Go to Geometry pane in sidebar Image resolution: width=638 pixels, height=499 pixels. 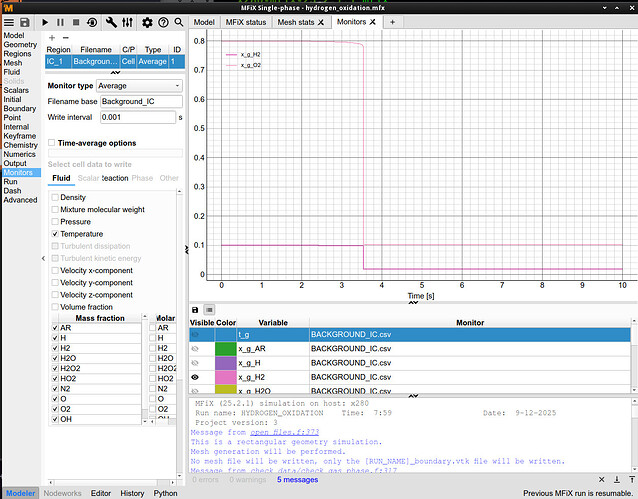coord(20,45)
